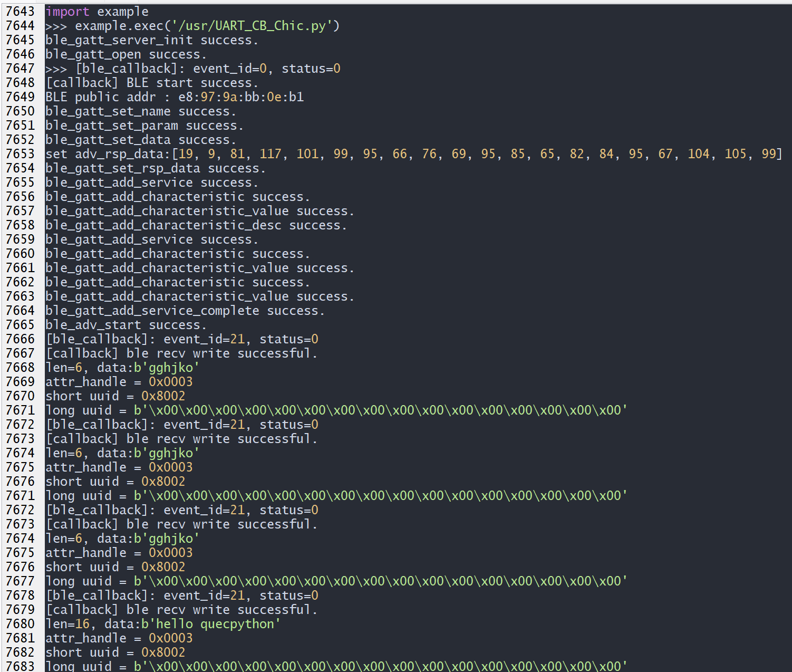Click the 'ble_gatt_open success.' line
Image resolution: width=792 pixels, height=672 pixels.
click(125, 54)
